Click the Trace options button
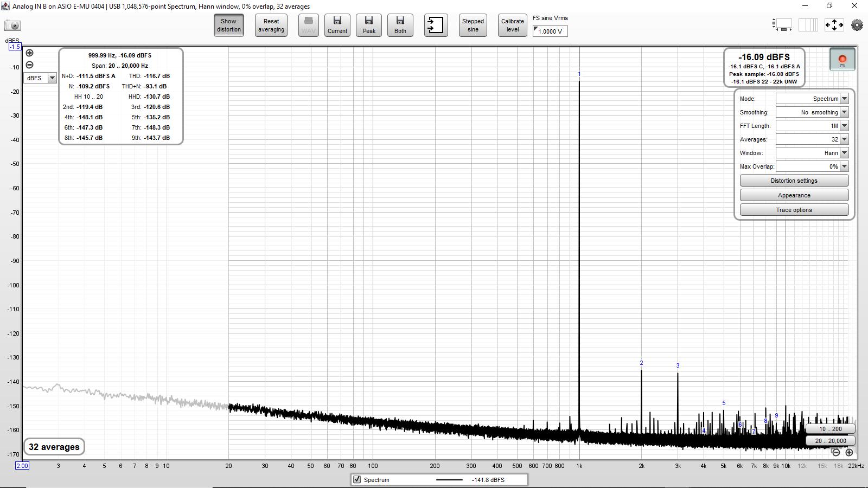This screenshot has height=488, width=868. point(794,210)
